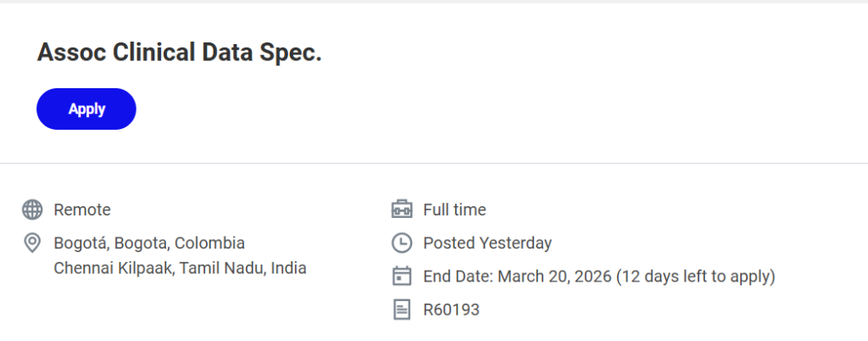Click the document icon beside R60193
The image size is (868, 341).
[x=402, y=310]
